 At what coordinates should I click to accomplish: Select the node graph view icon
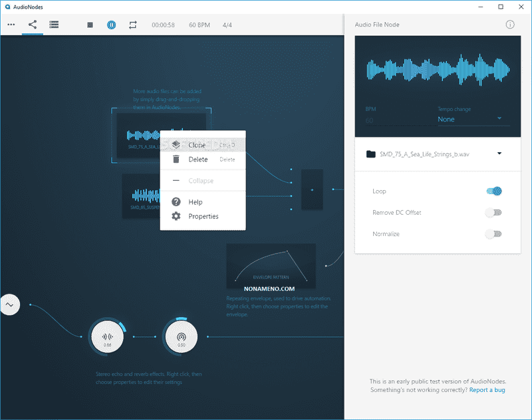tap(33, 25)
